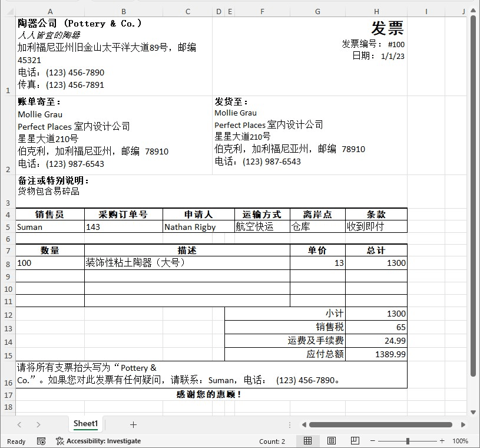Add a new worksheet with the plus icon
The image size is (480, 448).
(133, 424)
